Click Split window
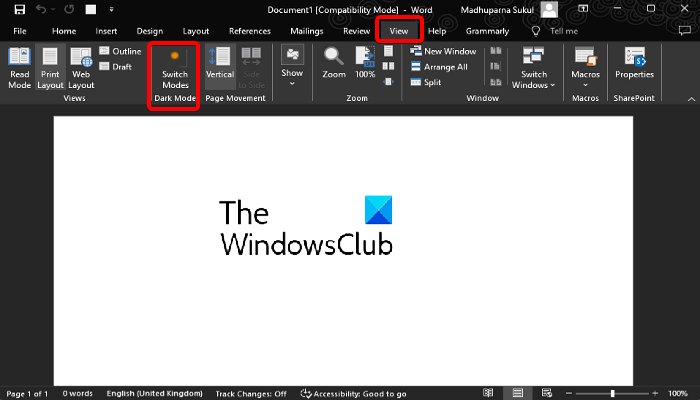 point(426,82)
